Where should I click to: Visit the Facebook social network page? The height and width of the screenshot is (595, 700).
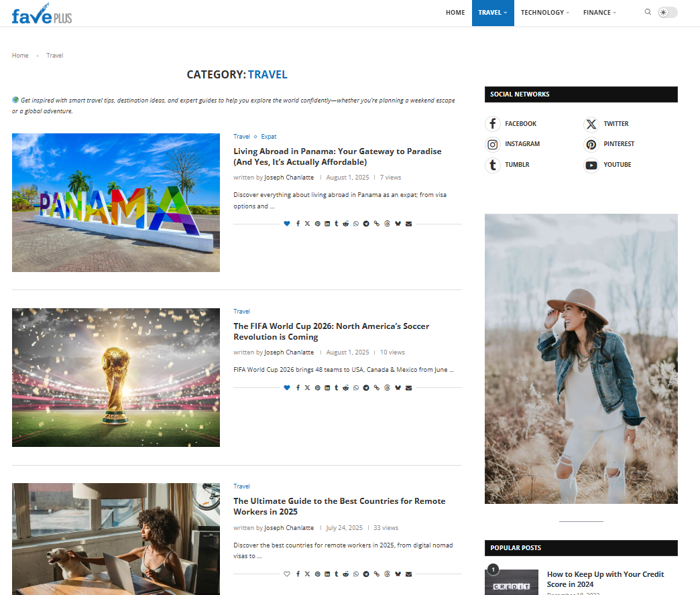[x=511, y=123]
